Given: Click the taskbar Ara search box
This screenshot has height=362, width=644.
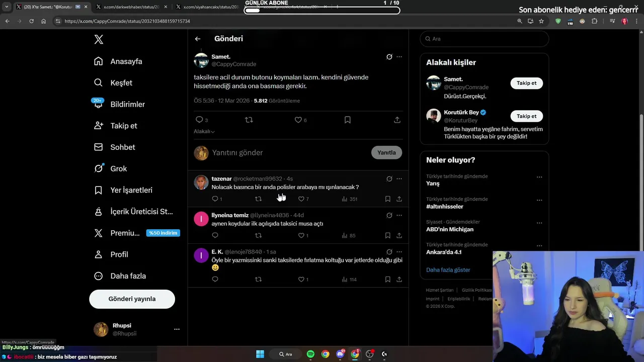Looking at the screenshot, I should tap(285, 354).
